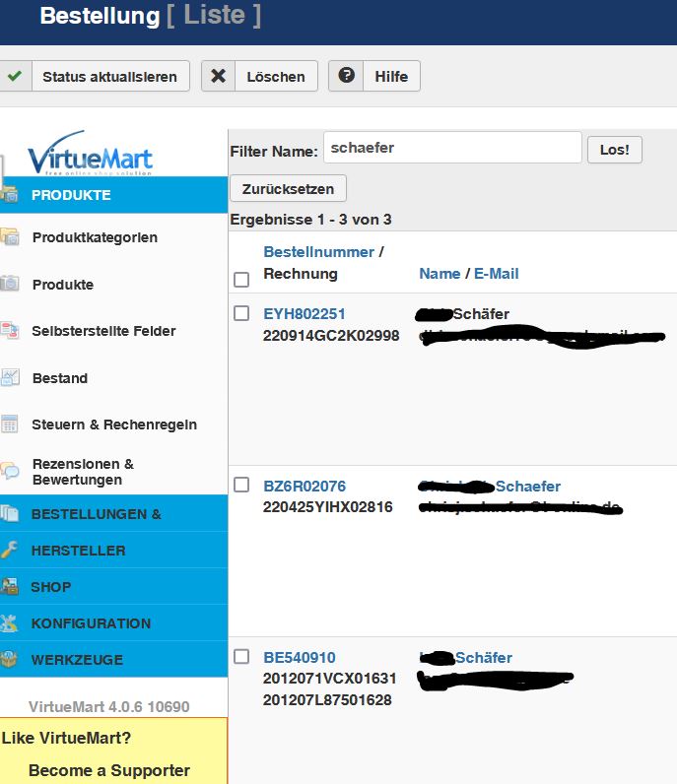Viewport: 677px width, 784px height.
Task: Check the box for order EYH802251
Action: (241, 313)
